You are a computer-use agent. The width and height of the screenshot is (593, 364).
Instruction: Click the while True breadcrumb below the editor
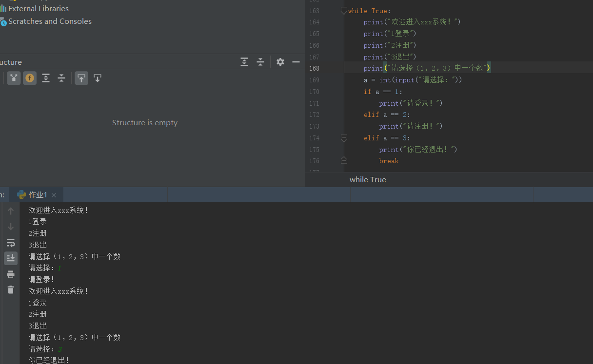[x=368, y=179]
